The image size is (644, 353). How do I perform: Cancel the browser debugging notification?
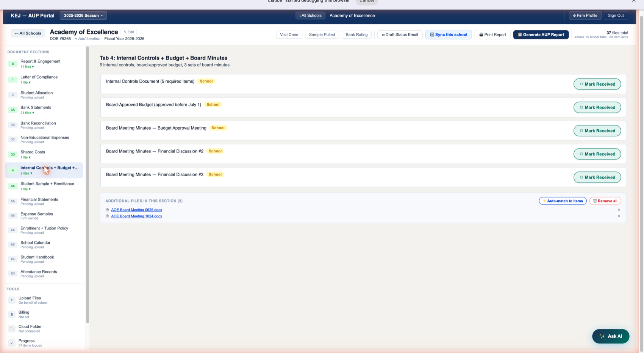click(367, 2)
